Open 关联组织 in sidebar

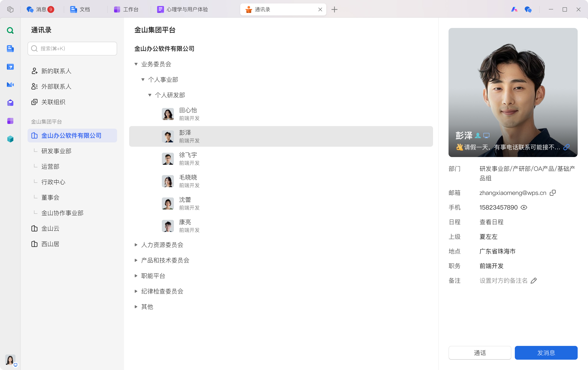[72, 102]
